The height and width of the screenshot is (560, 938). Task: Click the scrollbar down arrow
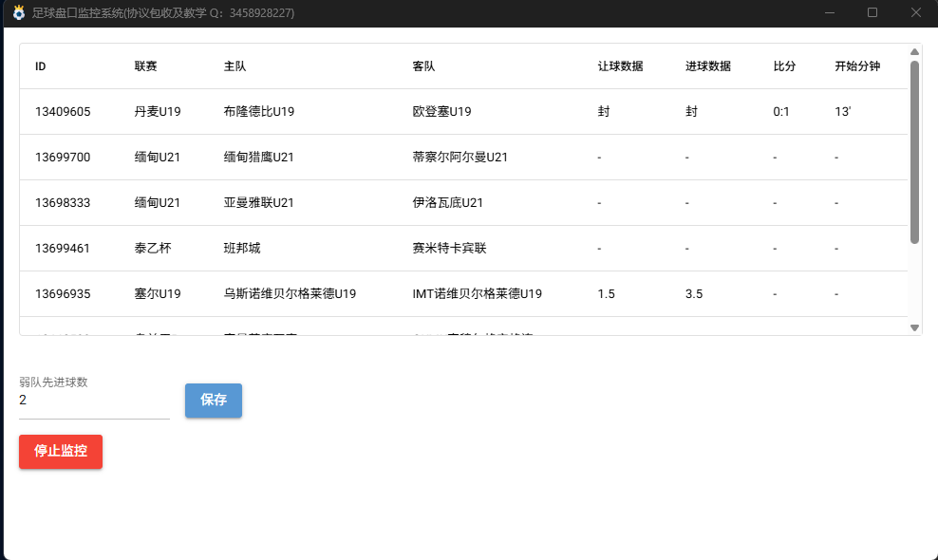tap(914, 327)
